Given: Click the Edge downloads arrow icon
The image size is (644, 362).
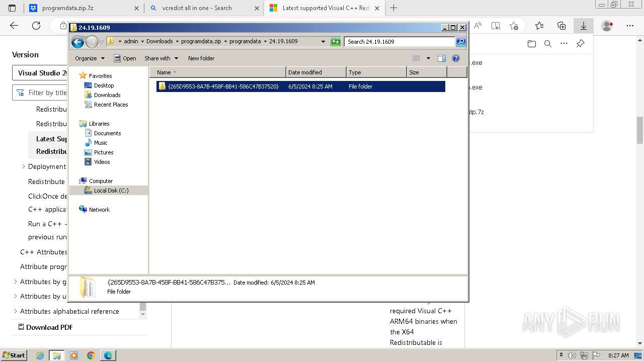Looking at the screenshot, I should 584,26.
